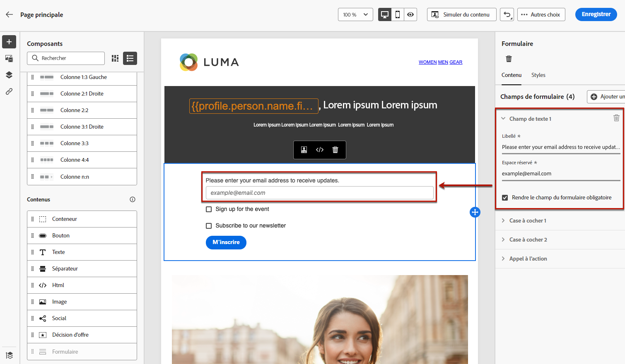The height and width of the screenshot is (364, 625).
Task: Click the Enregistrer button
Action: coord(596,14)
